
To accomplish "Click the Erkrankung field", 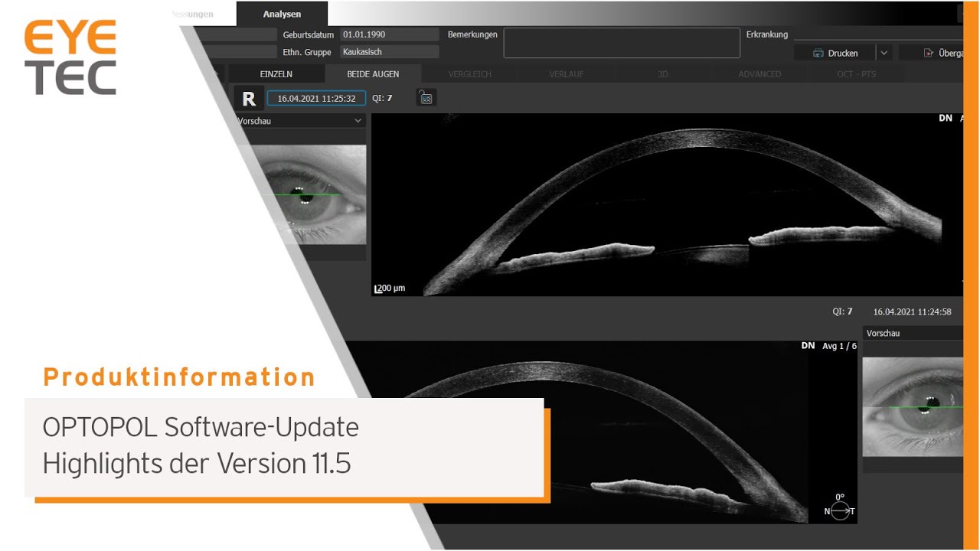I will pos(877,34).
